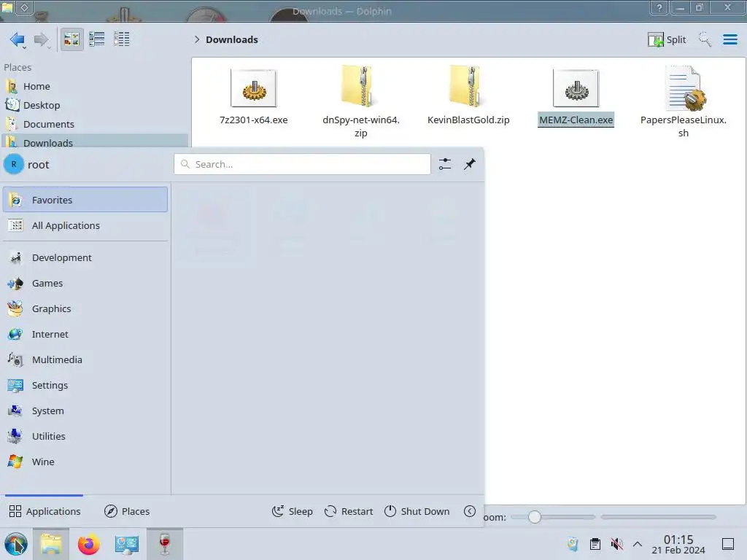
Task: Click the Sleep button
Action: (292, 511)
